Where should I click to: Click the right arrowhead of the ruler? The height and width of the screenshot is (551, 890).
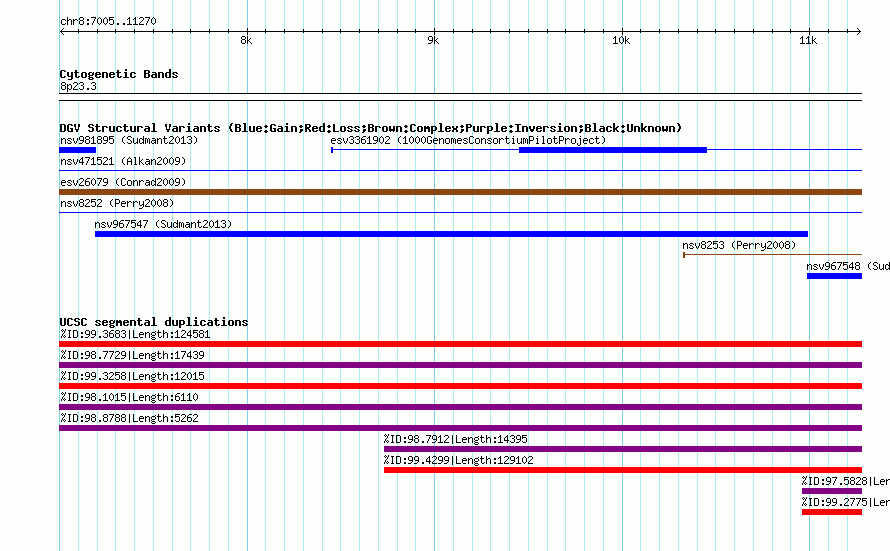(859, 31)
